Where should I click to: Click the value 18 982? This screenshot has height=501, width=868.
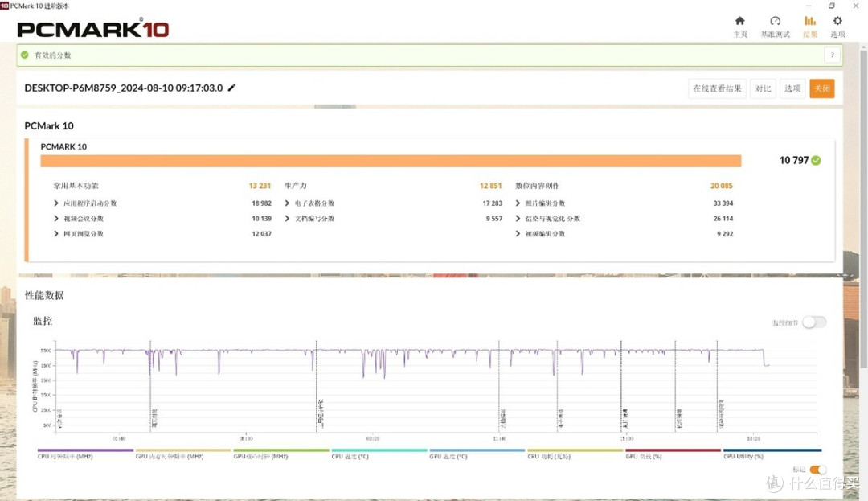coord(261,203)
